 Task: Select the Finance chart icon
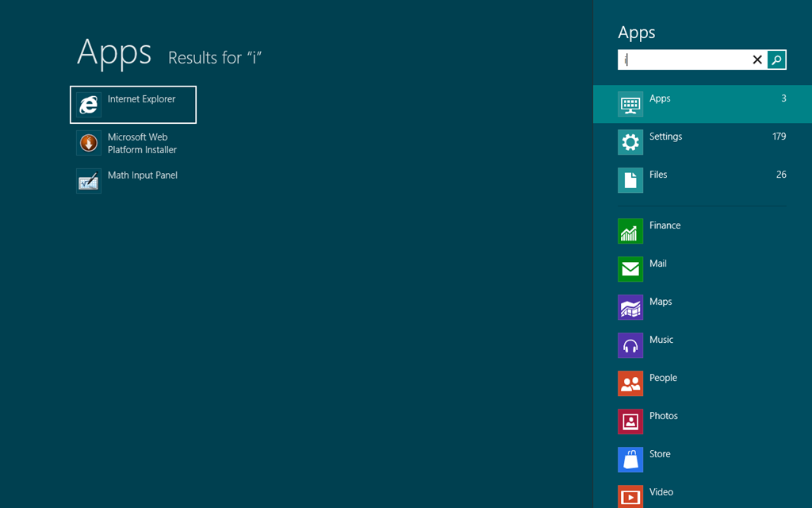click(630, 231)
